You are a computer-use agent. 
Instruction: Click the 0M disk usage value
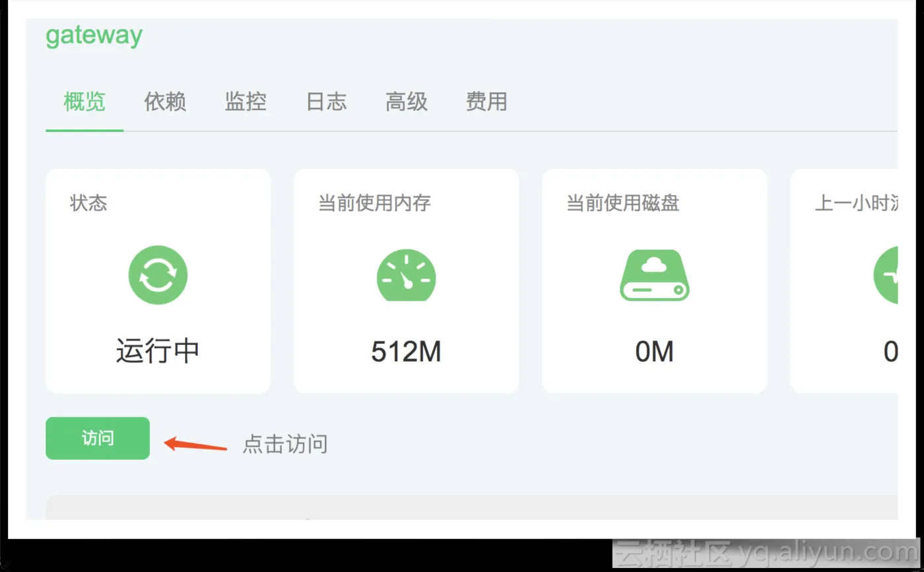(654, 352)
